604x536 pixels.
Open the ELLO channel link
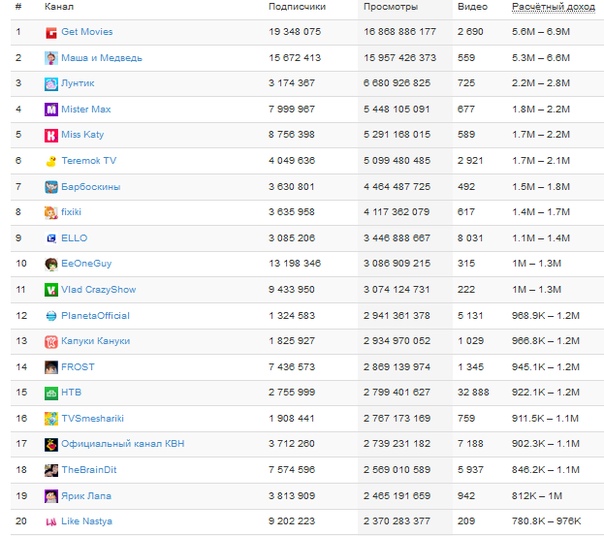coord(74,238)
